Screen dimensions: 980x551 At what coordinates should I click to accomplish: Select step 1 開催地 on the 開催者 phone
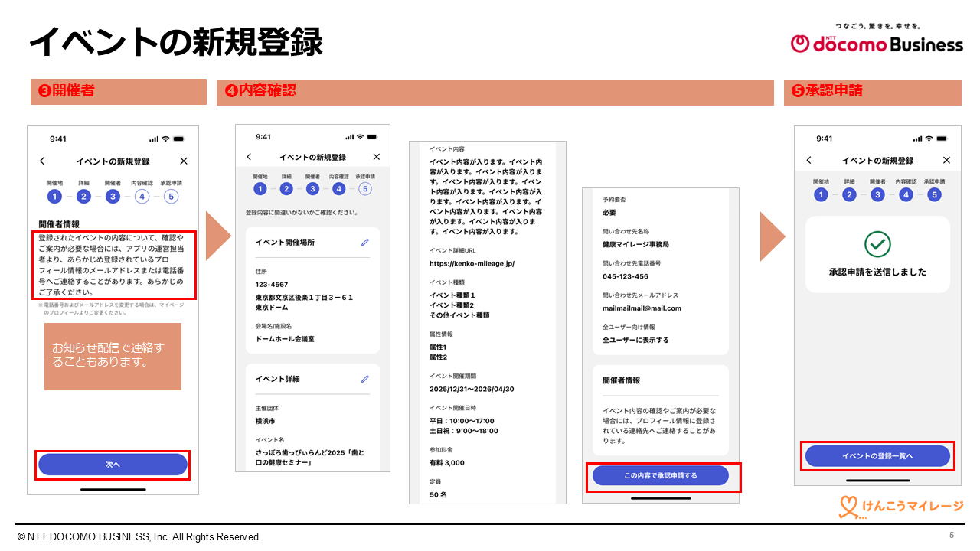pos(54,197)
